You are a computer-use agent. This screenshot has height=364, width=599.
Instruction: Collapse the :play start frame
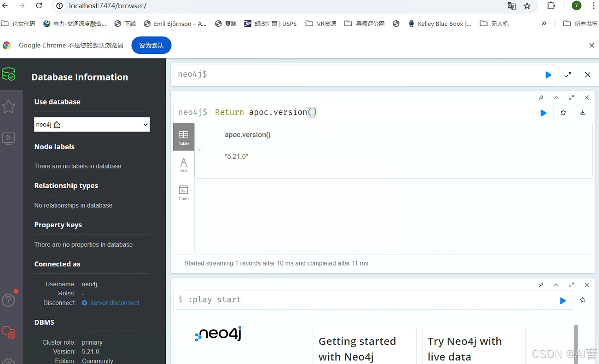[x=556, y=285]
